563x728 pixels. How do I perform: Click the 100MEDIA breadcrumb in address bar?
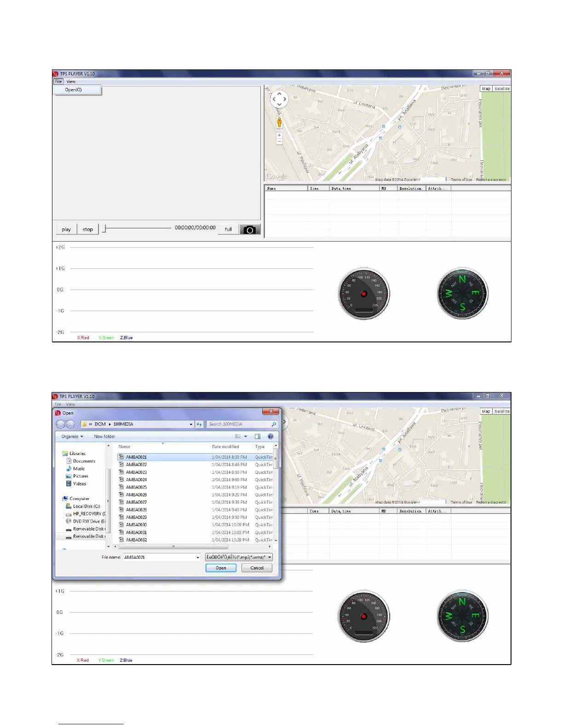123,424
